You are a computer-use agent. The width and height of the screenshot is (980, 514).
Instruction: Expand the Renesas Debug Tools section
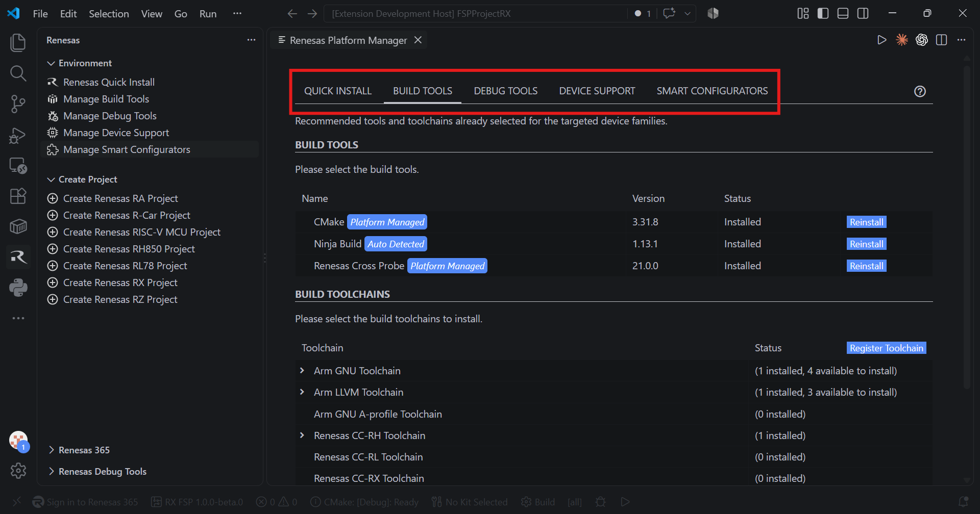point(51,471)
